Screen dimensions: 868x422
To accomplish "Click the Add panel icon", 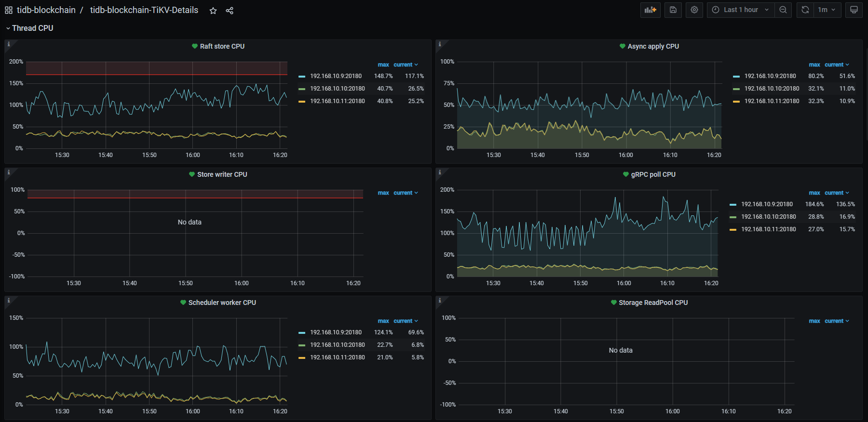I will [651, 10].
